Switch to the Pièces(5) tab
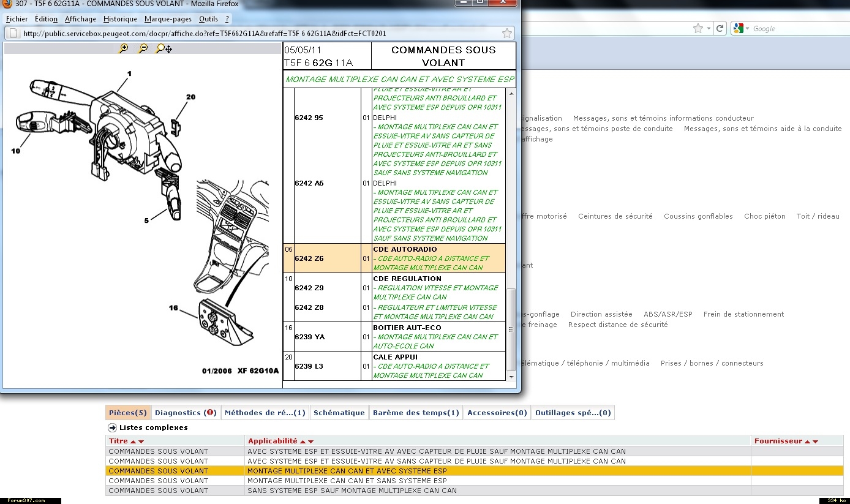 [127, 413]
